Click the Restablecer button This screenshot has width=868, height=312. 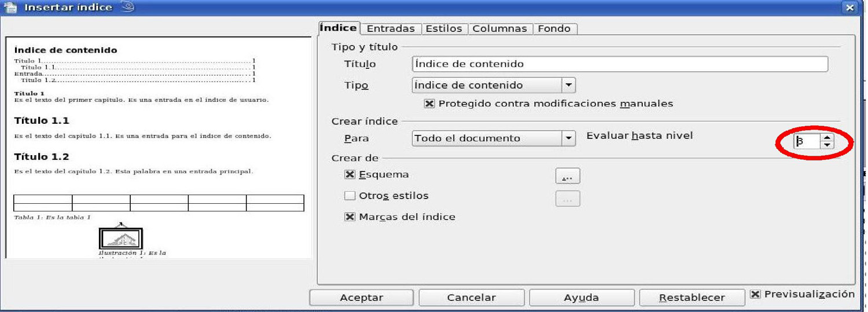pos(692,298)
